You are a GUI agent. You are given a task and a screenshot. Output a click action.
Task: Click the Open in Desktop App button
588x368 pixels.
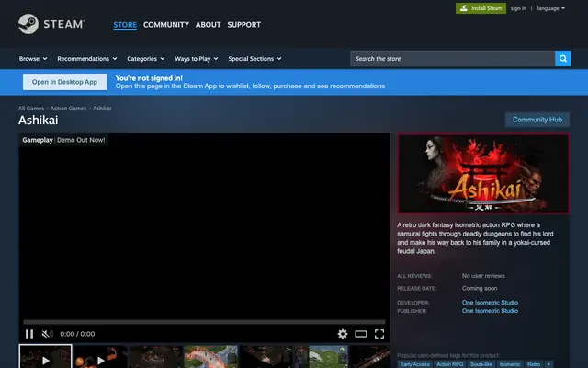[x=64, y=82]
